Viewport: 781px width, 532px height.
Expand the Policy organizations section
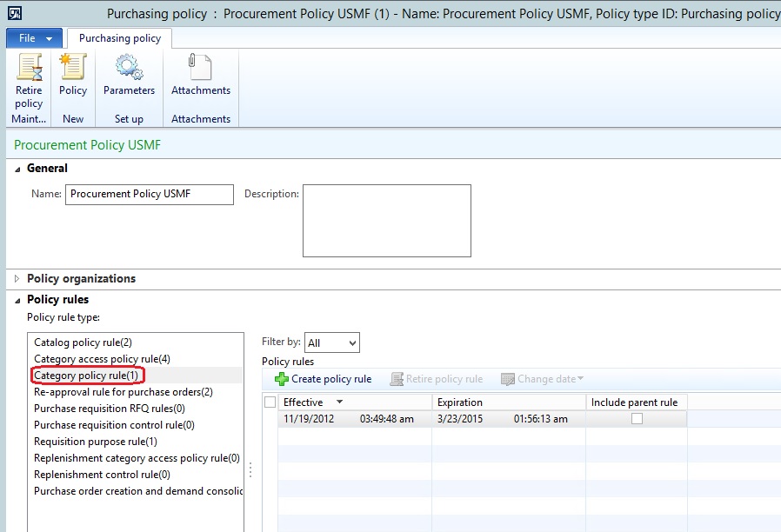17,279
